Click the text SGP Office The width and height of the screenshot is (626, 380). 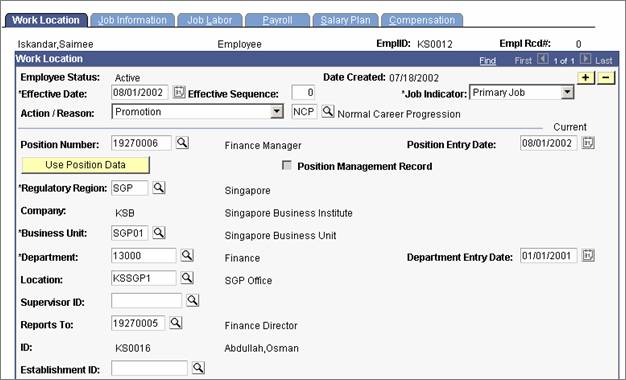[248, 281]
